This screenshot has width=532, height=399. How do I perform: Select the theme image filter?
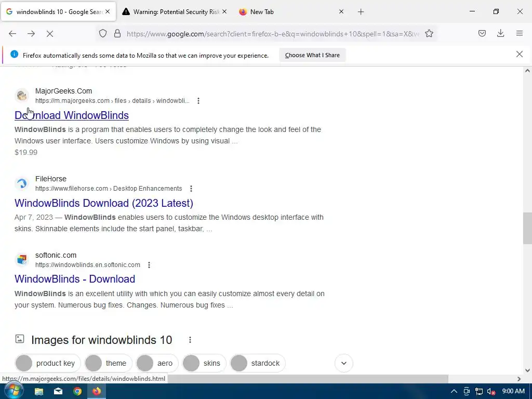(x=108, y=363)
